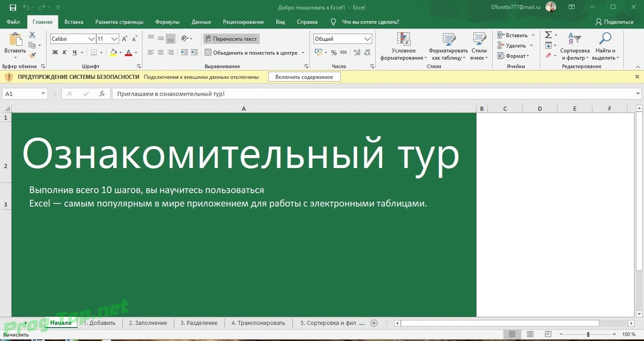Increase decimal places
644x341 pixels.
tap(356, 53)
